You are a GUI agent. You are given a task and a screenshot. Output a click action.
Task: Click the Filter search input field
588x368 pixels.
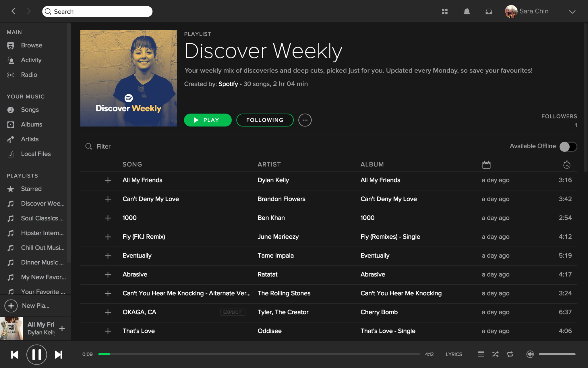104,146
